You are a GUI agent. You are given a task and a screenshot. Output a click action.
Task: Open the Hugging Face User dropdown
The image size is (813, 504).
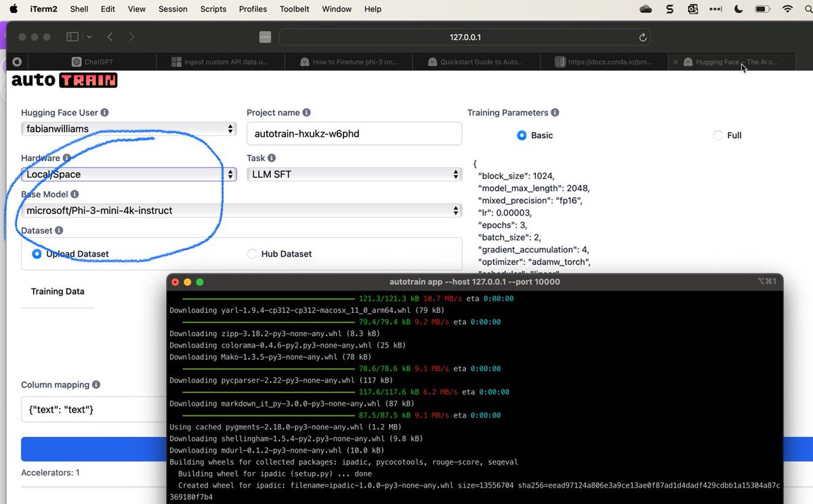[x=129, y=129]
